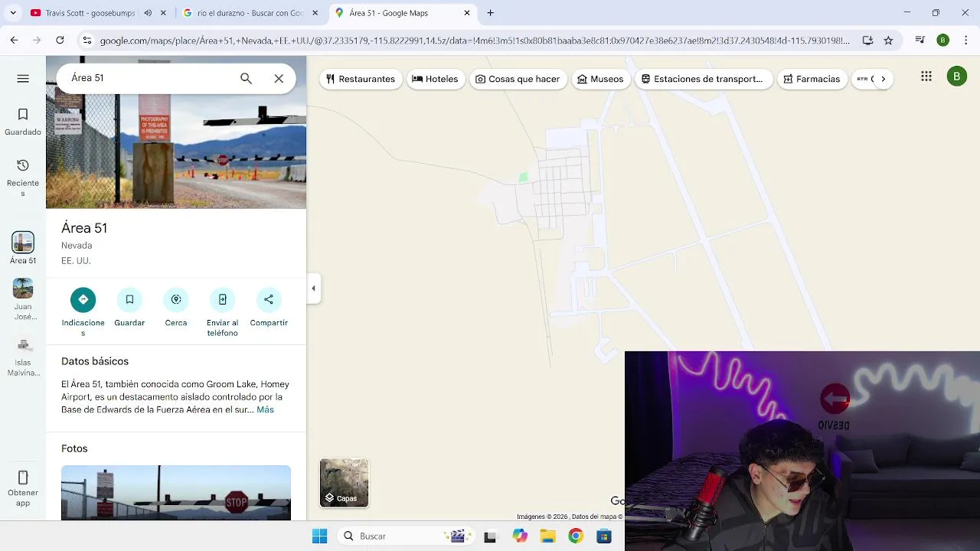Open the Copilot icon on the taskbar
980x551 pixels.
pyautogui.click(x=521, y=536)
